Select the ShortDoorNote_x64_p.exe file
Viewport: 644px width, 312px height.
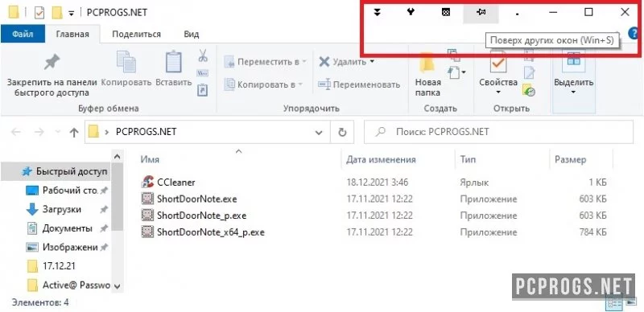tap(211, 232)
